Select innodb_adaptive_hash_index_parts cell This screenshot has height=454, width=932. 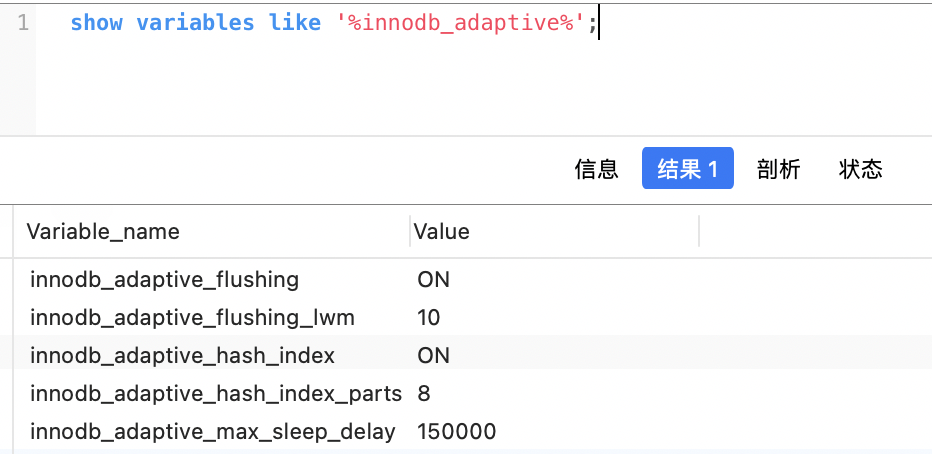(x=216, y=393)
